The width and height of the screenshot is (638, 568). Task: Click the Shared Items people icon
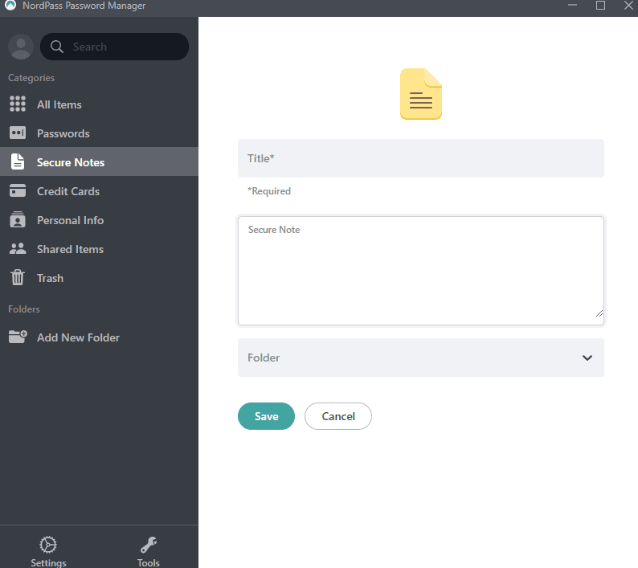pyautogui.click(x=17, y=249)
